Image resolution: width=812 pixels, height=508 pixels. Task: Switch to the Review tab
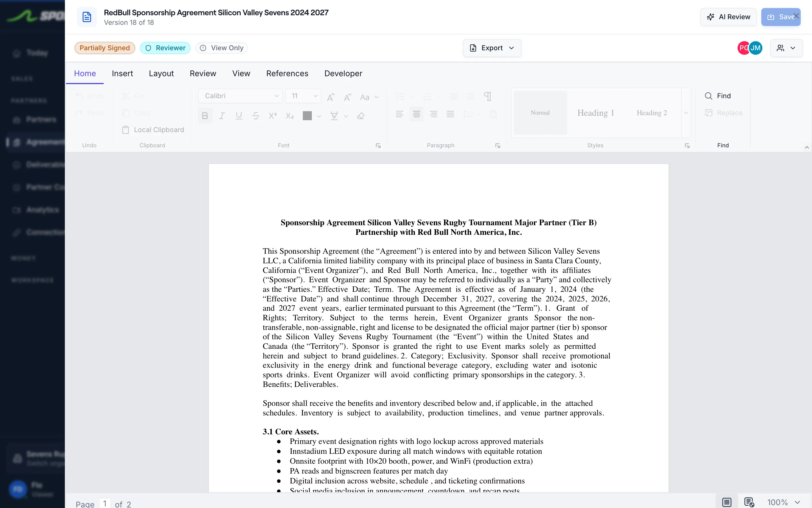(x=203, y=73)
